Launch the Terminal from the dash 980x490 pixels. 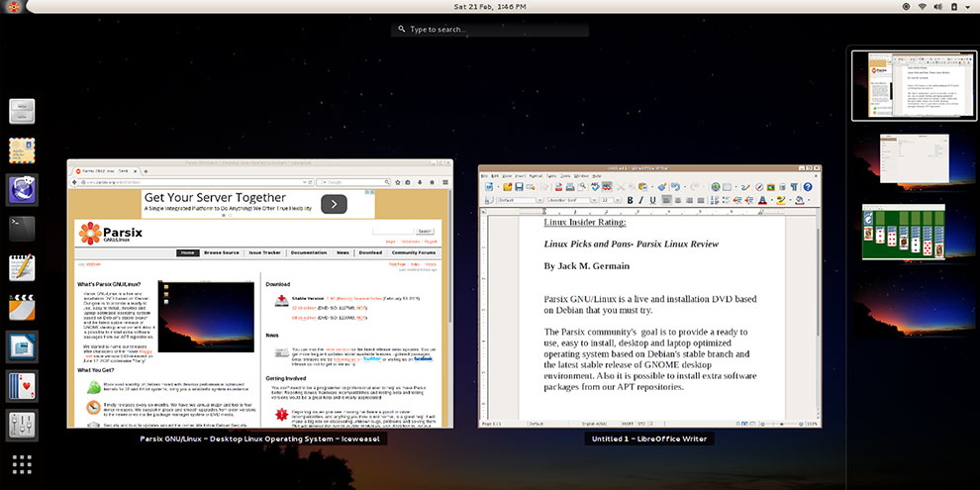(22, 229)
